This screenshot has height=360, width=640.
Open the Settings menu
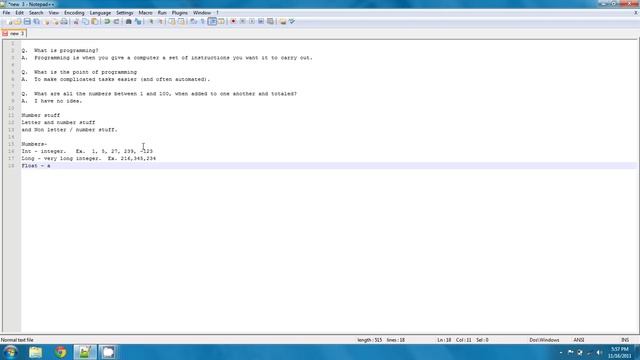tap(124, 13)
